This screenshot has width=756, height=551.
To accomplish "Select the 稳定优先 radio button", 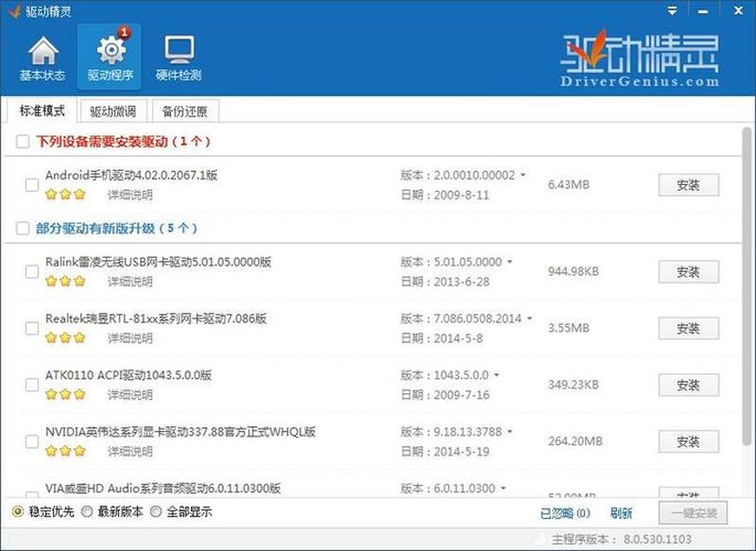I will click(18, 511).
